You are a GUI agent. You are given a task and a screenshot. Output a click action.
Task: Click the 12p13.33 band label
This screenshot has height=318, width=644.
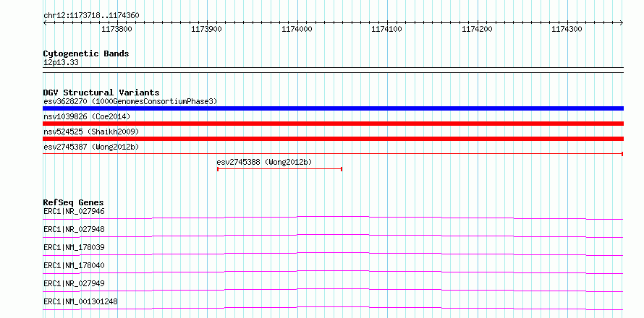(x=61, y=63)
